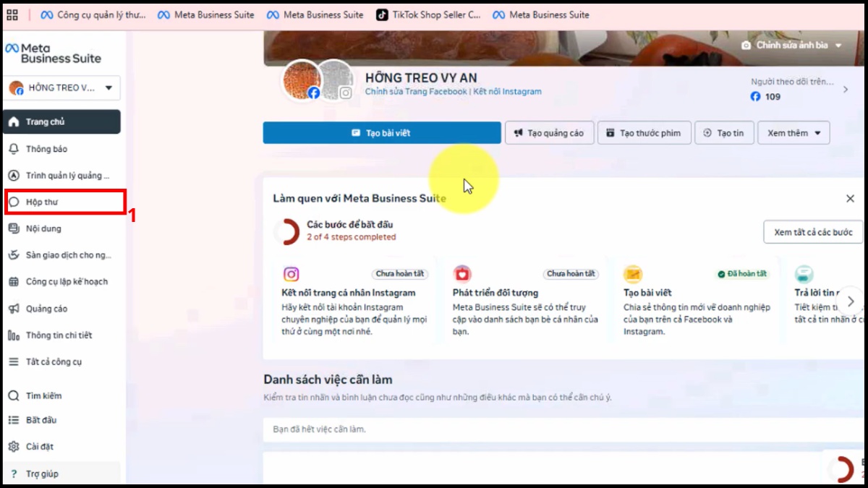Switch to TikTok Shop Seller C... tab

pyautogui.click(x=428, y=14)
